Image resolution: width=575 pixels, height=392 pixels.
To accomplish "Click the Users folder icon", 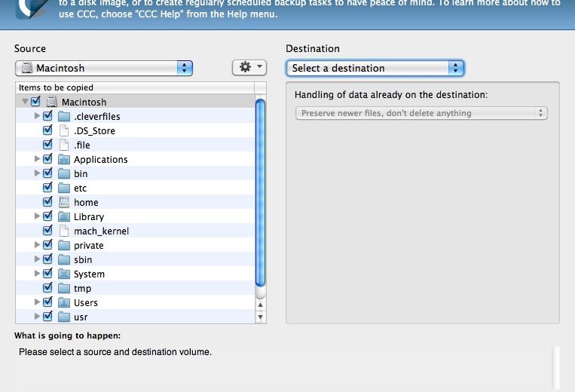I will pyautogui.click(x=64, y=302).
